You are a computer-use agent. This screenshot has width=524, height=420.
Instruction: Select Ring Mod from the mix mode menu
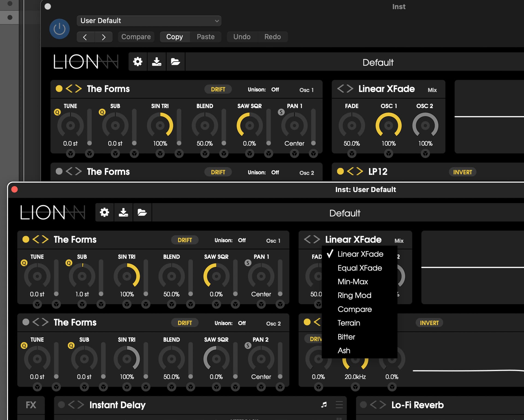pos(354,295)
